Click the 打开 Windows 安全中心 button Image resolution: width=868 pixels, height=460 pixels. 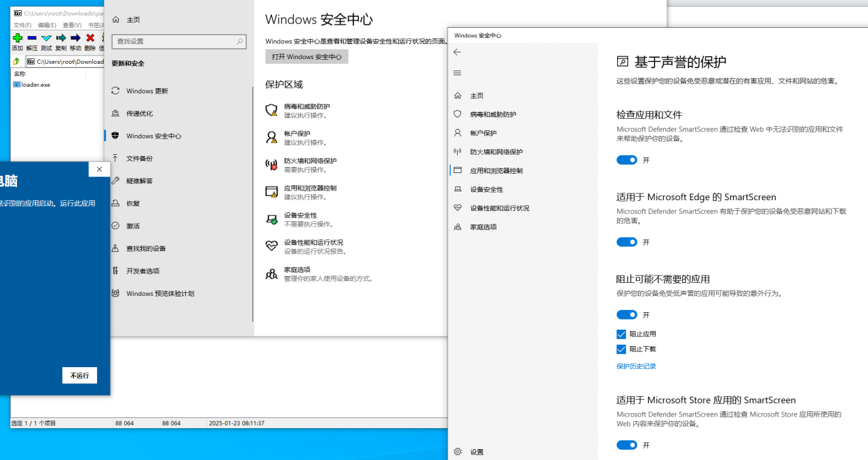[x=307, y=57]
